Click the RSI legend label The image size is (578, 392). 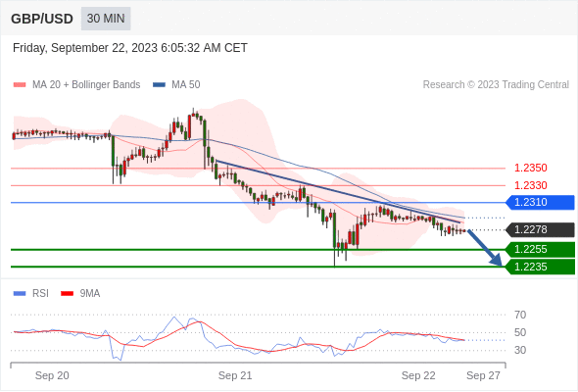[40, 294]
